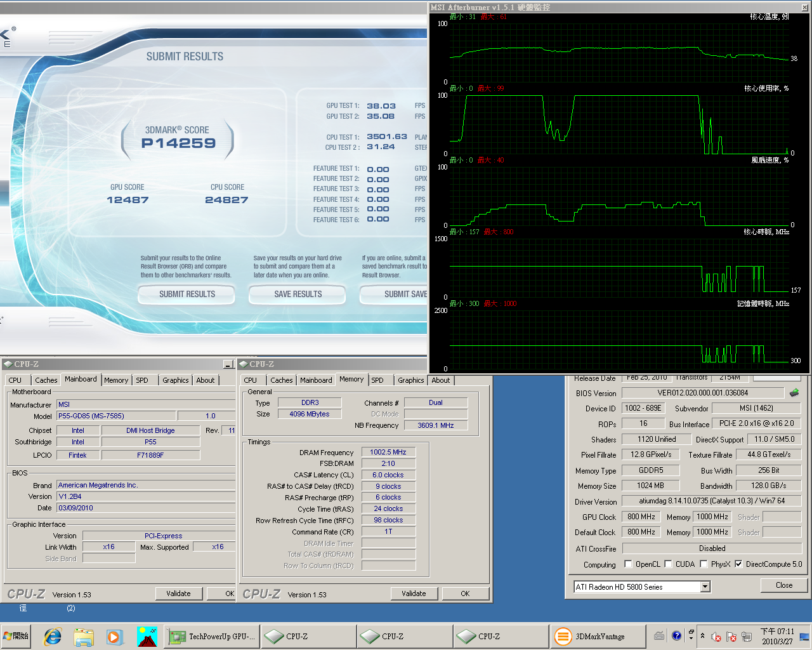The image size is (812, 650).
Task: Click memory Size value 4096 MBytes
Action: (x=310, y=414)
